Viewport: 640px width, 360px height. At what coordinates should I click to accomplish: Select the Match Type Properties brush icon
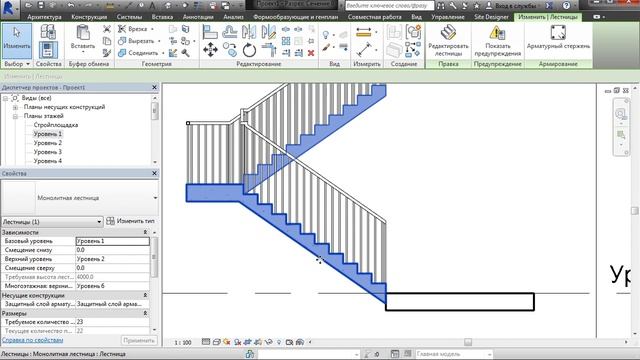107,53
